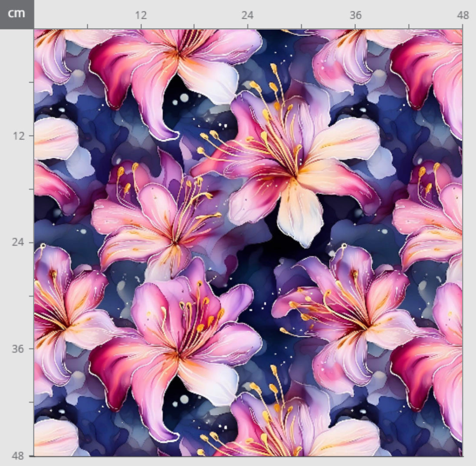
Task: Click the unlabeled tick between 12 and 24 on the top ruler
Action: point(194,26)
